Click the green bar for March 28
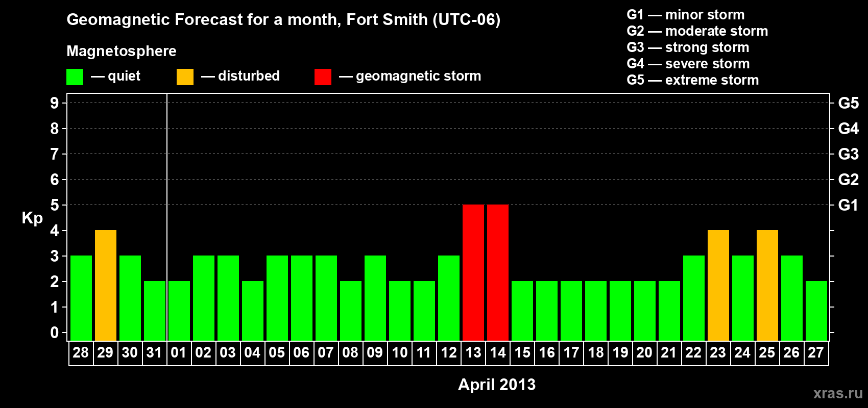 (81, 298)
